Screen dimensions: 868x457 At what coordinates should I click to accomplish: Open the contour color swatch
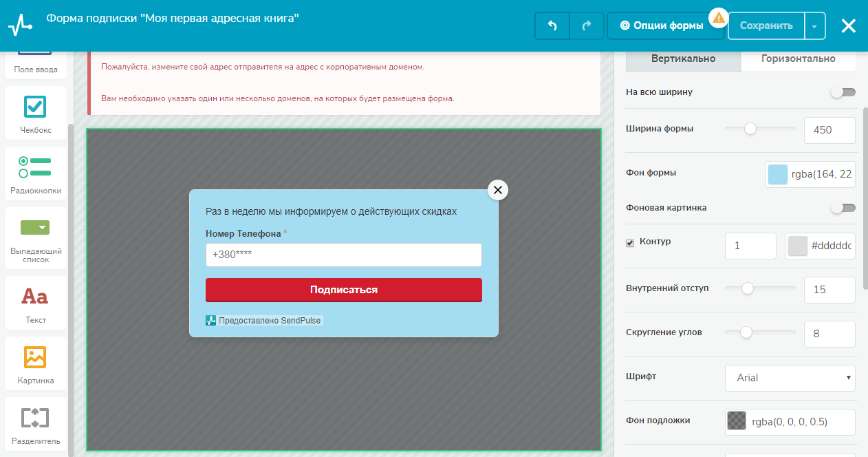[x=798, y=246]
